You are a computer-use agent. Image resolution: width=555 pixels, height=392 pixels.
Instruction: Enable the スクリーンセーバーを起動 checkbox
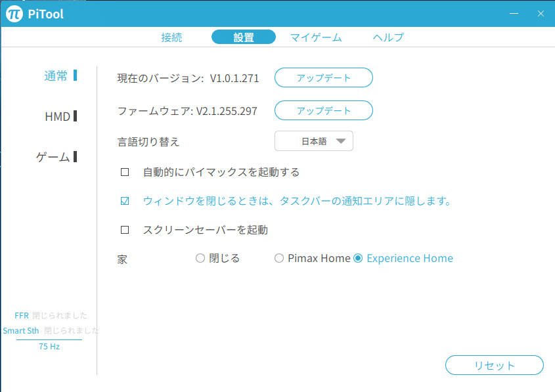[124, 230]
